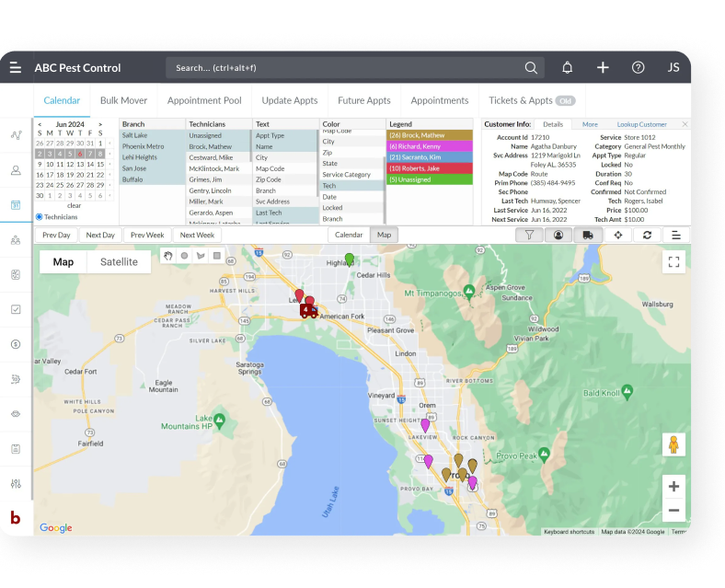Click the red truck marker on map

point(308,311)
